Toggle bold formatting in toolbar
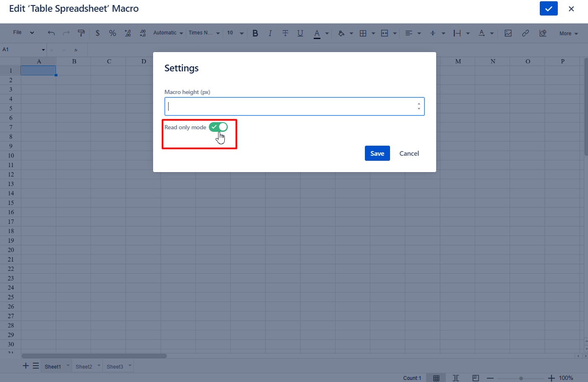 (255, 33)
